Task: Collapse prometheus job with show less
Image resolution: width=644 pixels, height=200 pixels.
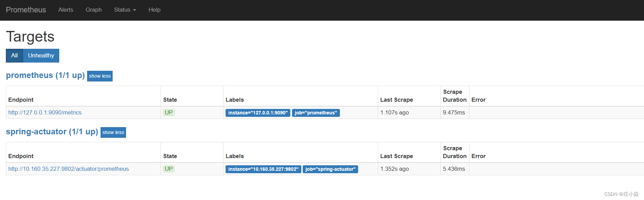Action: [x=100, y=76]
